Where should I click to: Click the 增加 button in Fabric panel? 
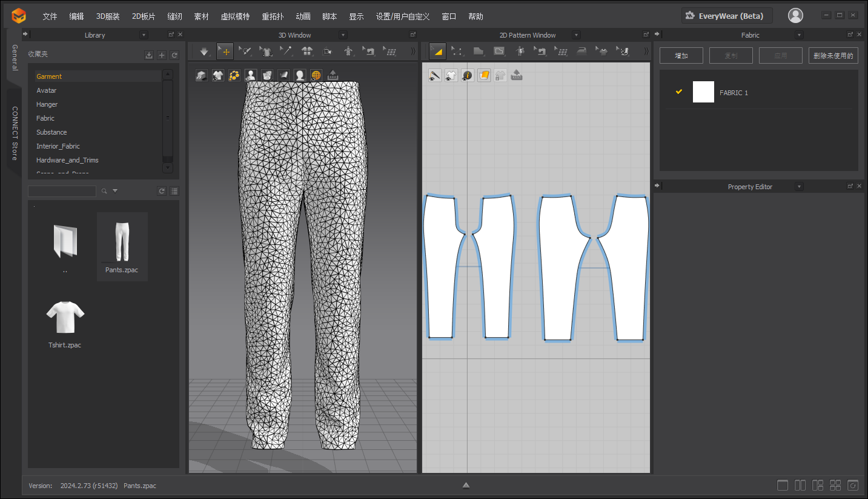click(681, 56)
